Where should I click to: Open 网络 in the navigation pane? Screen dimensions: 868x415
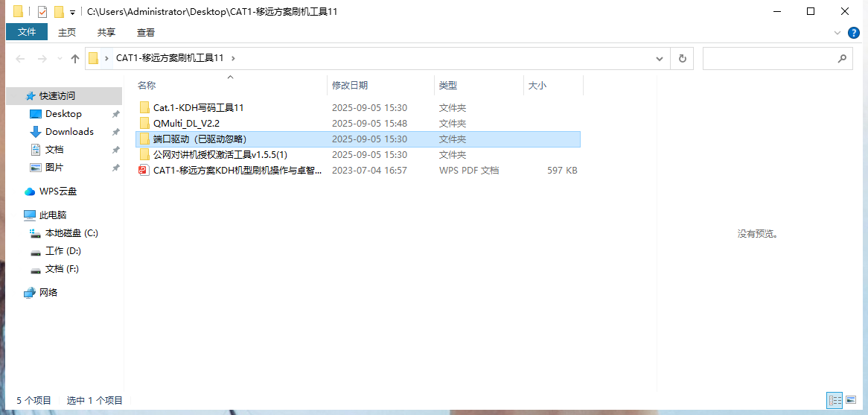[x=48, y=292]
